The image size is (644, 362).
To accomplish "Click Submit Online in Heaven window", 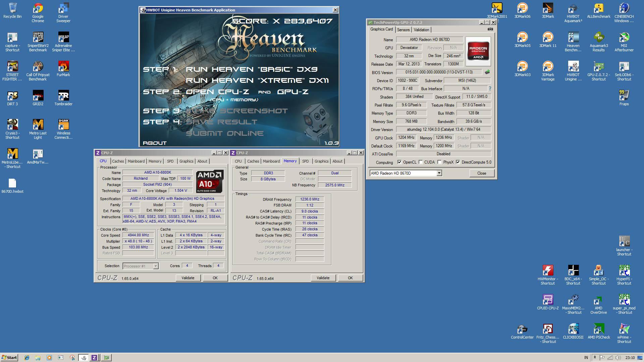I will tap(225, 133).
